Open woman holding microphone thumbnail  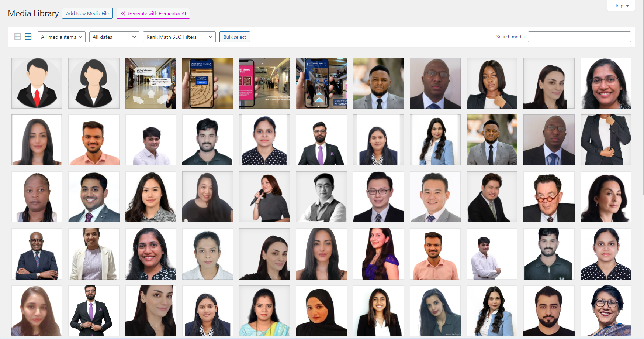(x=264, y=197)
